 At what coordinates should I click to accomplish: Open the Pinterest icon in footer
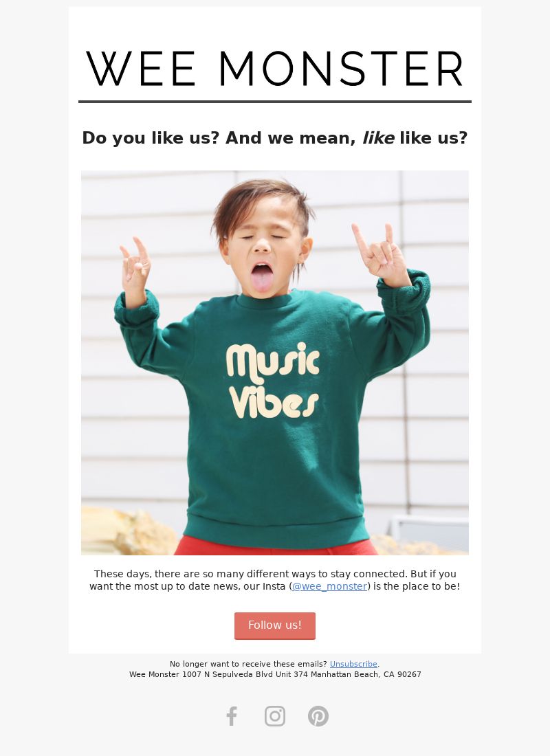click(318, 716)
